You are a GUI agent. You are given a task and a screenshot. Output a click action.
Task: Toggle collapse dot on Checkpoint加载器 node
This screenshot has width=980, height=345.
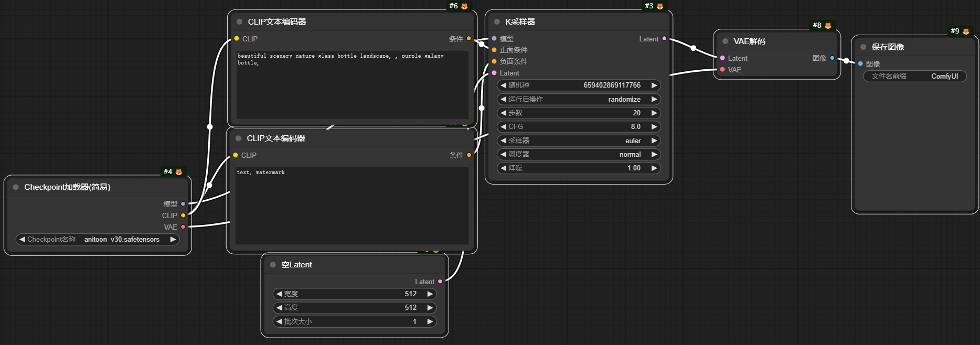(16, 187)
